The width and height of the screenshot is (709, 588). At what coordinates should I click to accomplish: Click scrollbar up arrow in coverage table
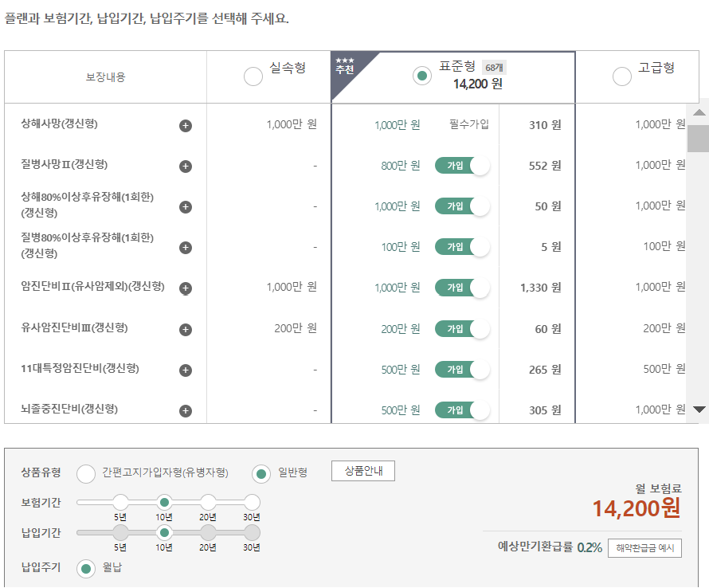pos(699,112)
